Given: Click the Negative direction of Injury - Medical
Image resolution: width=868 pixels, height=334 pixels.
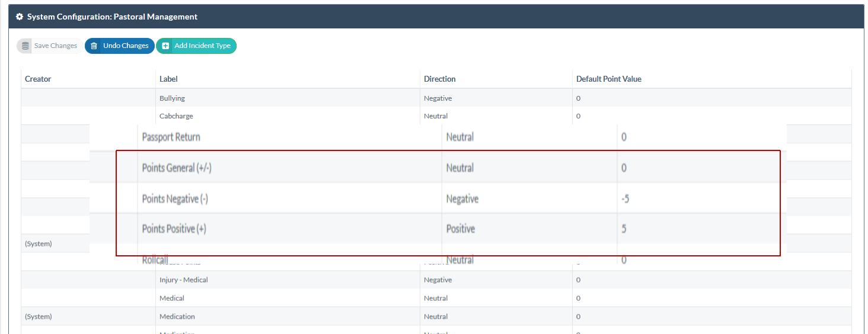Looking at the screenshot, I should coord(438,280).
